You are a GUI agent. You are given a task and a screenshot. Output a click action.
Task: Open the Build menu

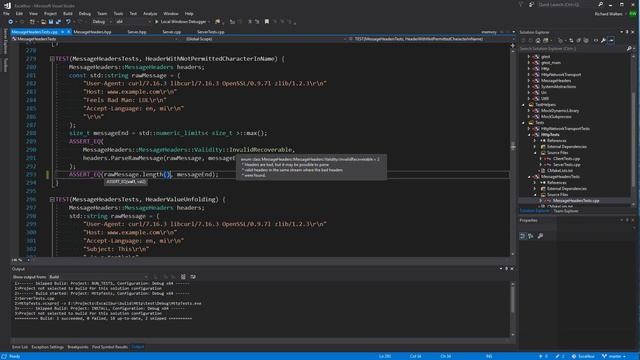(67, 13)
